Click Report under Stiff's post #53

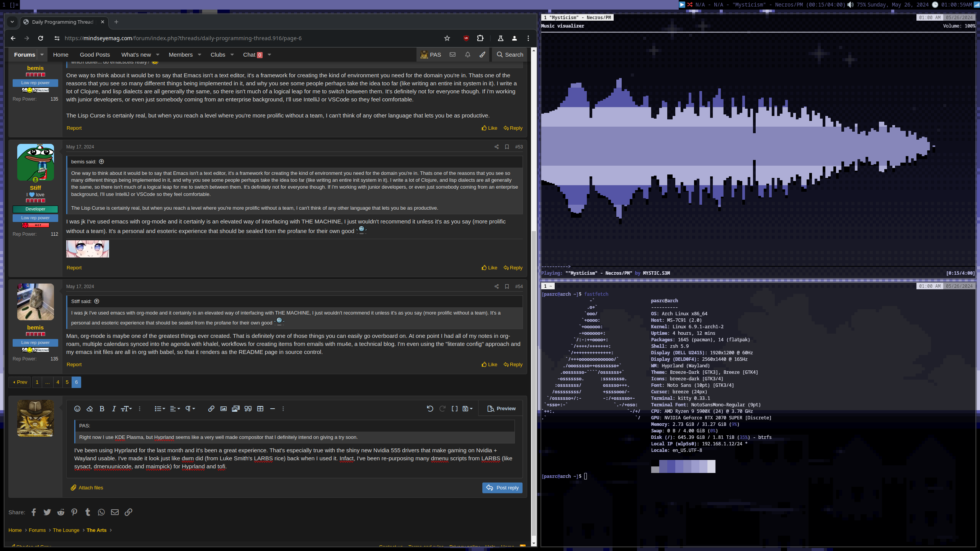[74, 268]
